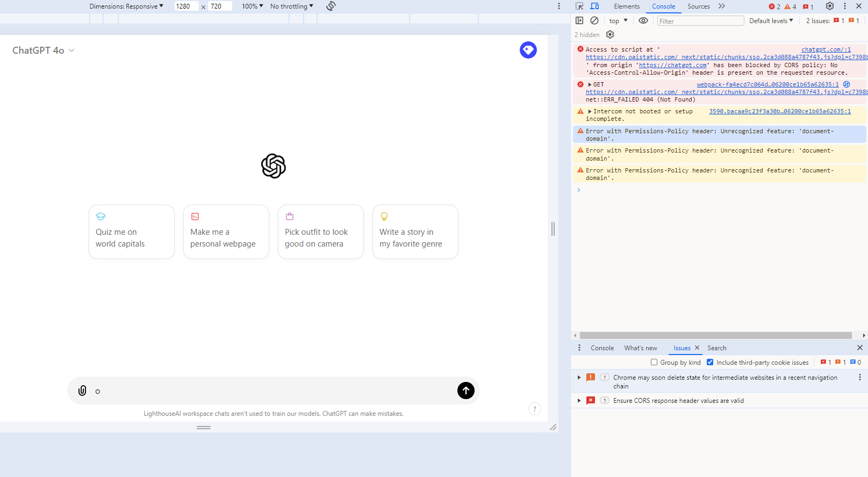Open the Console tab in the bottom drawer
868x477 pixels.
[602, 348]
